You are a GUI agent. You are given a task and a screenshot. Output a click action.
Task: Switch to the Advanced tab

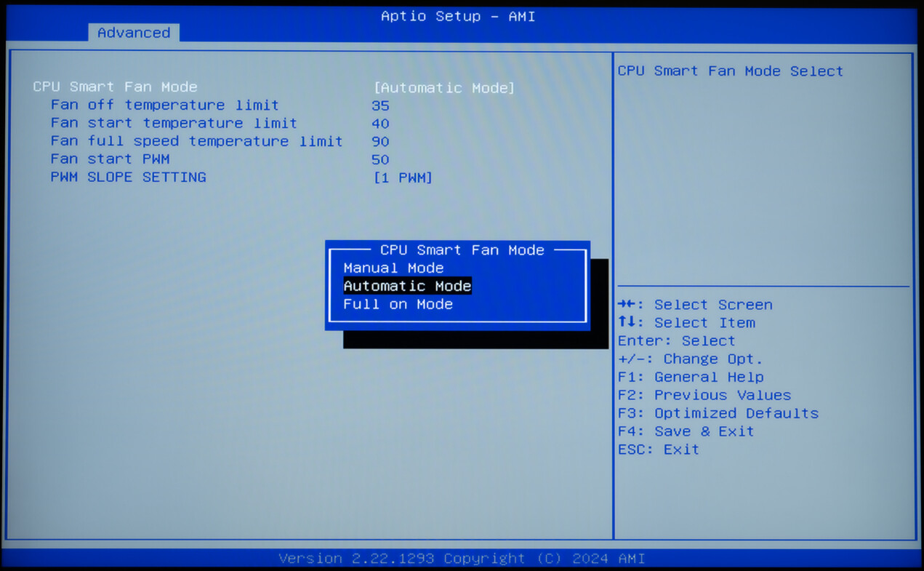[x=134, y=33]
